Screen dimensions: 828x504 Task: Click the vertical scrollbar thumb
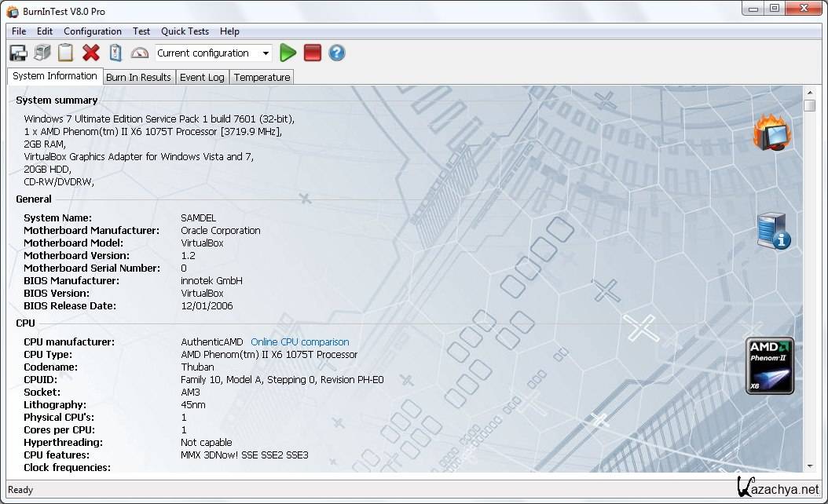809,106
